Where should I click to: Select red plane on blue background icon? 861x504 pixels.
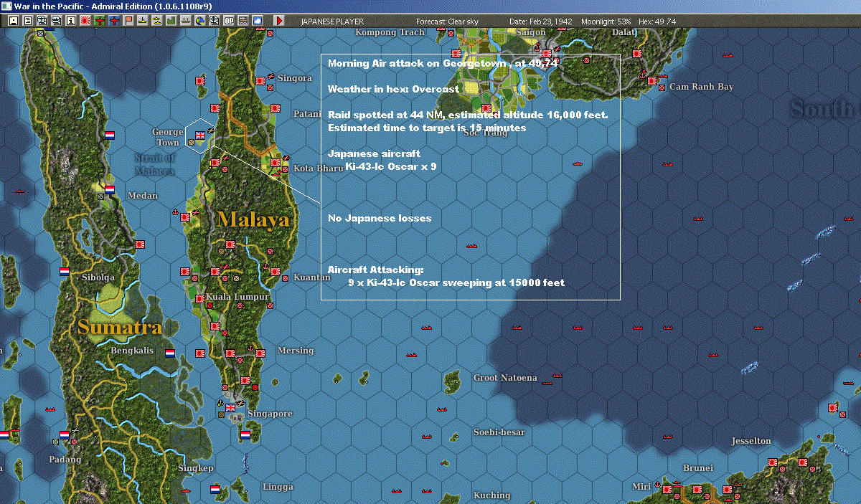[x=114, y=21]
